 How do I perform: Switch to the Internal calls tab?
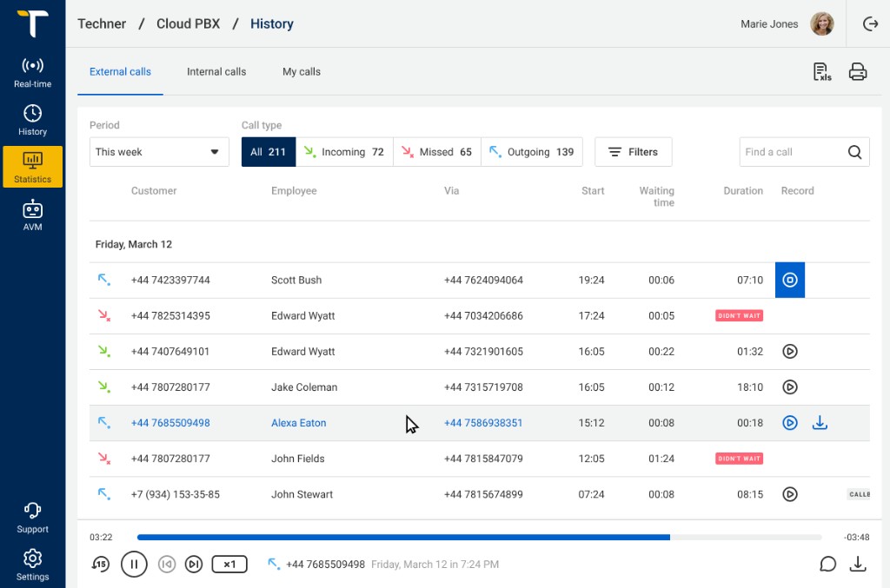pos(216,72)
